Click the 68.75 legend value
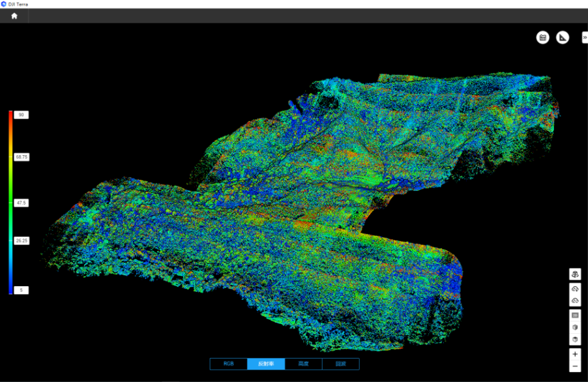The height and width of the screenshot is (382, 588). pos(22,157)
